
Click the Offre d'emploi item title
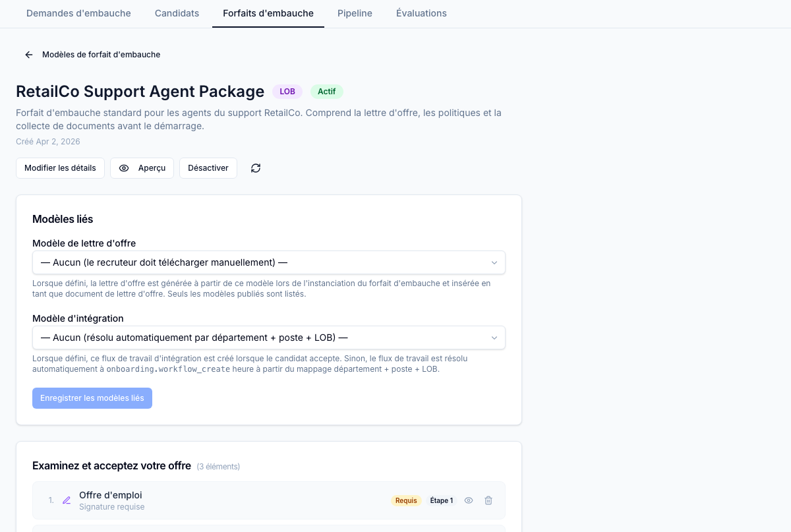111,495
